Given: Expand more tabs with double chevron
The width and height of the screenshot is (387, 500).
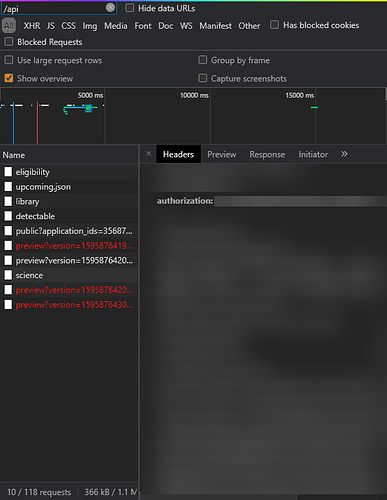Looking at the screenshot, I should pyautogui.click(x=344, y=154).
